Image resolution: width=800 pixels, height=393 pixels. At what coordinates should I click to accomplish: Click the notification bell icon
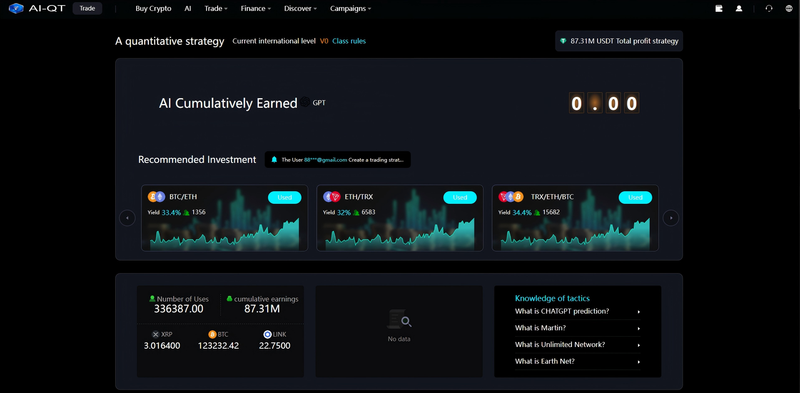pyautogui.click(x=274, y=159)
